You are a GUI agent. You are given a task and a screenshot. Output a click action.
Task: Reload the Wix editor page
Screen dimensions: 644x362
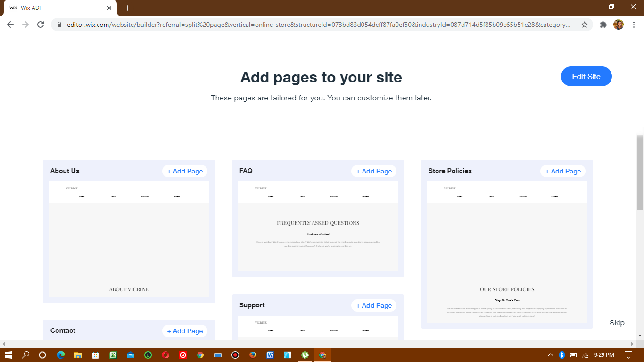point(41,25)
